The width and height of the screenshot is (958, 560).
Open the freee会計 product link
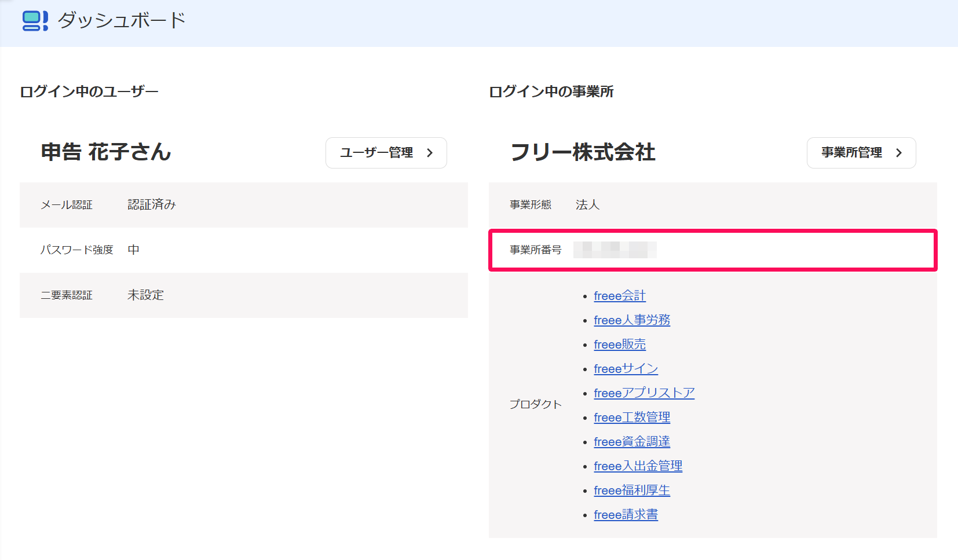[x=619, y=295]
